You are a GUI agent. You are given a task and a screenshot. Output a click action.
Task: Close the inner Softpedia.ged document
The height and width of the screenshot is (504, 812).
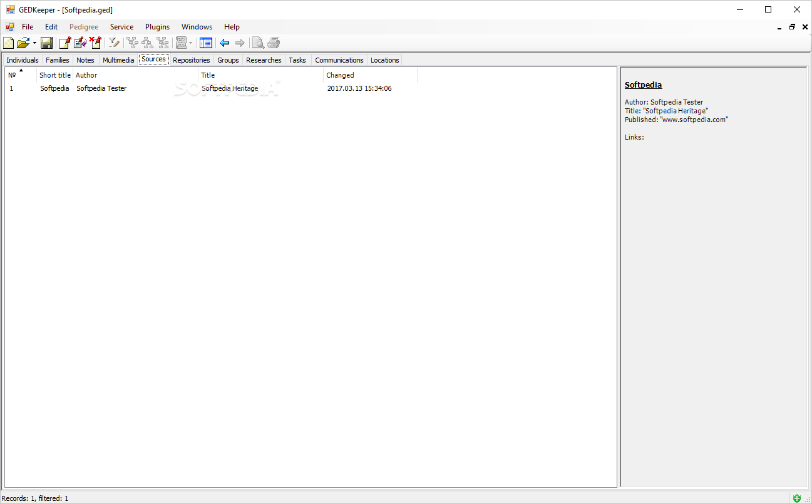tap(804, 27)
